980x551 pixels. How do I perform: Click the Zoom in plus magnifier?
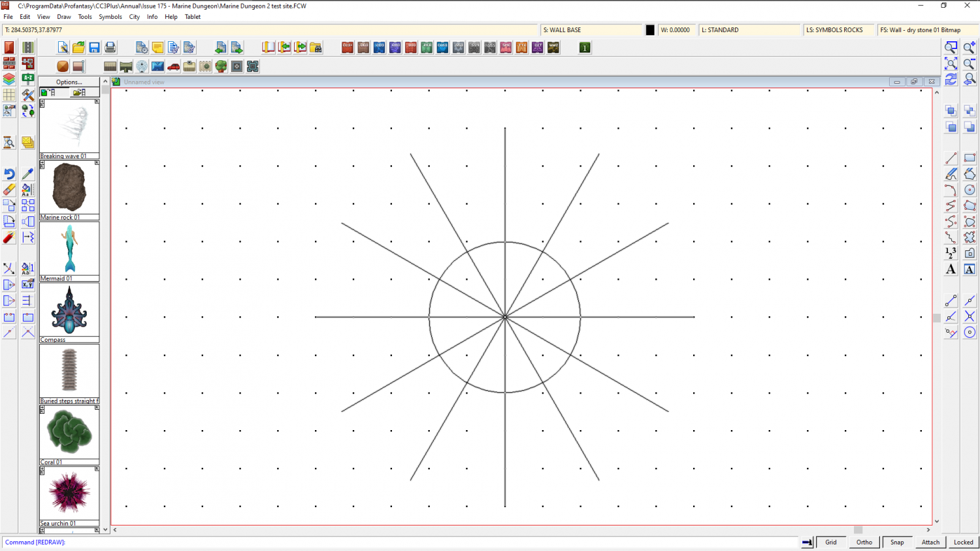point(970,48)
